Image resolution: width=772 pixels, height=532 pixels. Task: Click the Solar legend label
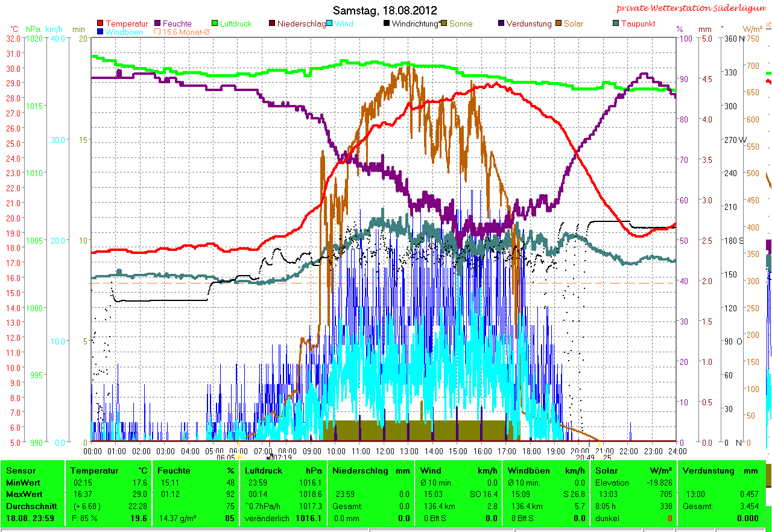point(574,24)
